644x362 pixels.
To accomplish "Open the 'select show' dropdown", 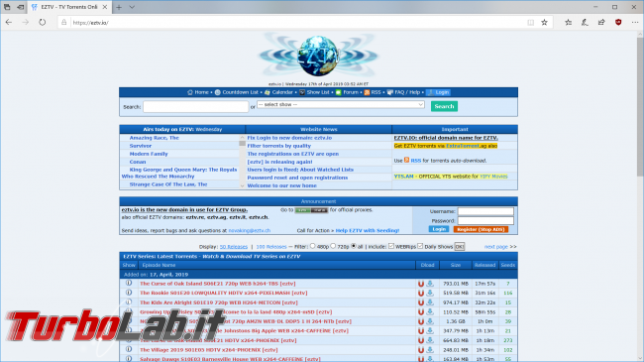I will [x=341, y=104].
